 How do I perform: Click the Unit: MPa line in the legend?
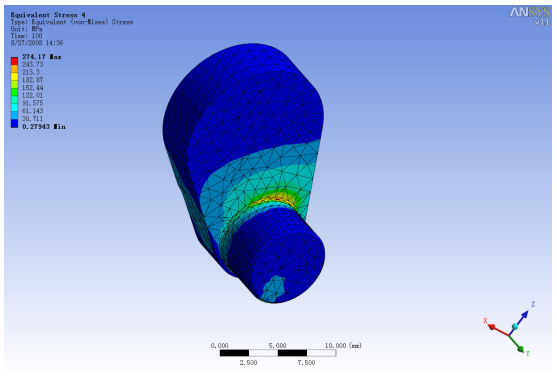pyautogui.click(x=26, y=29)
